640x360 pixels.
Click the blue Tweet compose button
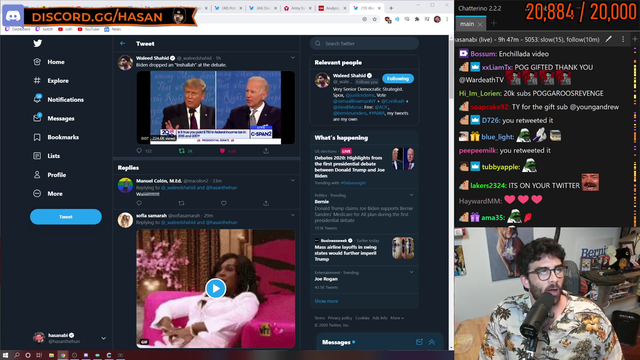(66, 217)
